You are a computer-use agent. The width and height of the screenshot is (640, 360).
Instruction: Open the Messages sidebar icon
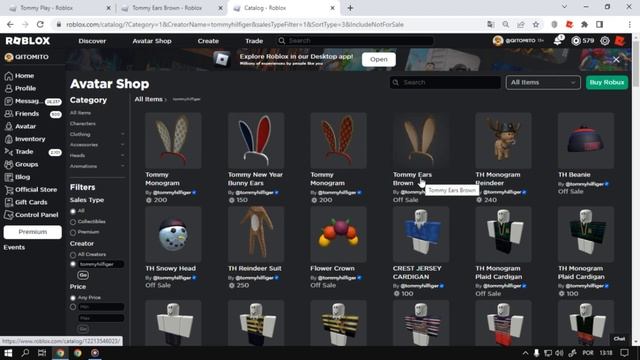pyautogui.click(x=9, y=101)
